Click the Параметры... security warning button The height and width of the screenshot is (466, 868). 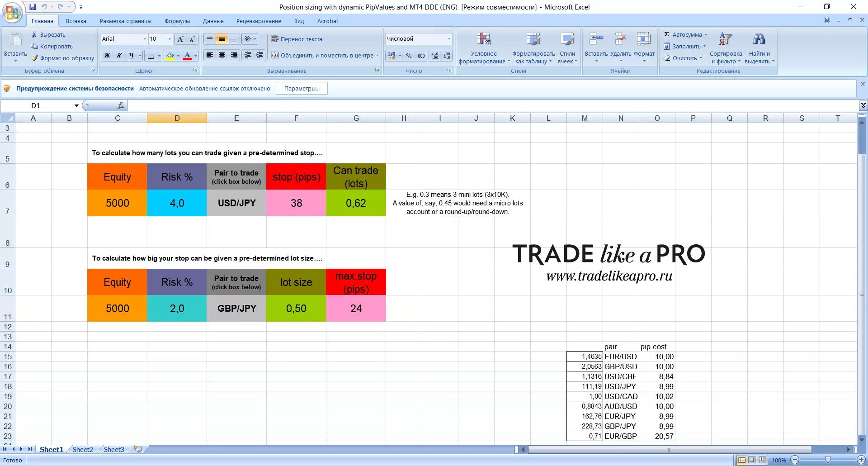click(x=302, y=88)
